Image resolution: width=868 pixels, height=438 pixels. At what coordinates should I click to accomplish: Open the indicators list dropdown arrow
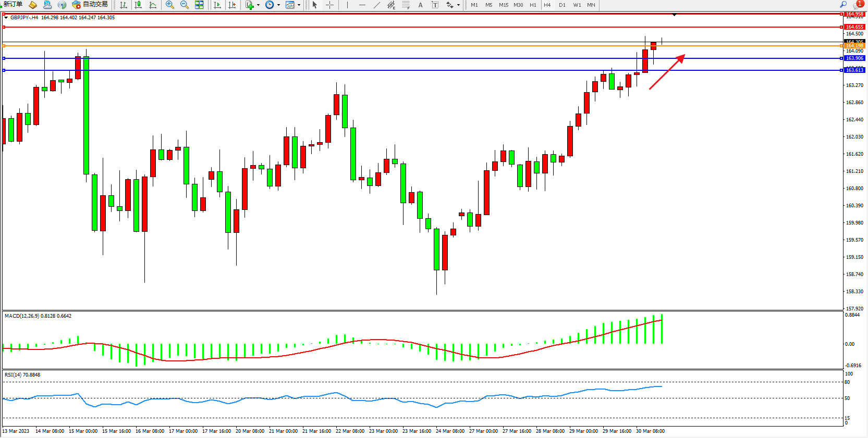[x=258, y=5]
